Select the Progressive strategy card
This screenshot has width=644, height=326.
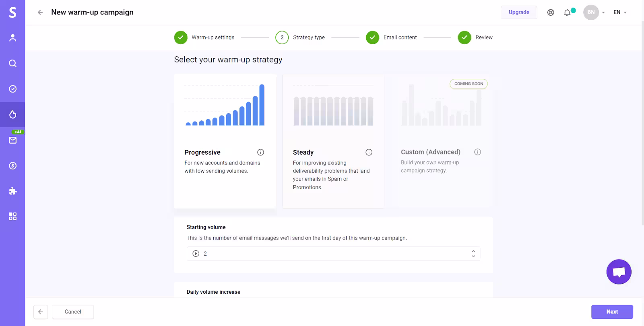tap(225, 141)
